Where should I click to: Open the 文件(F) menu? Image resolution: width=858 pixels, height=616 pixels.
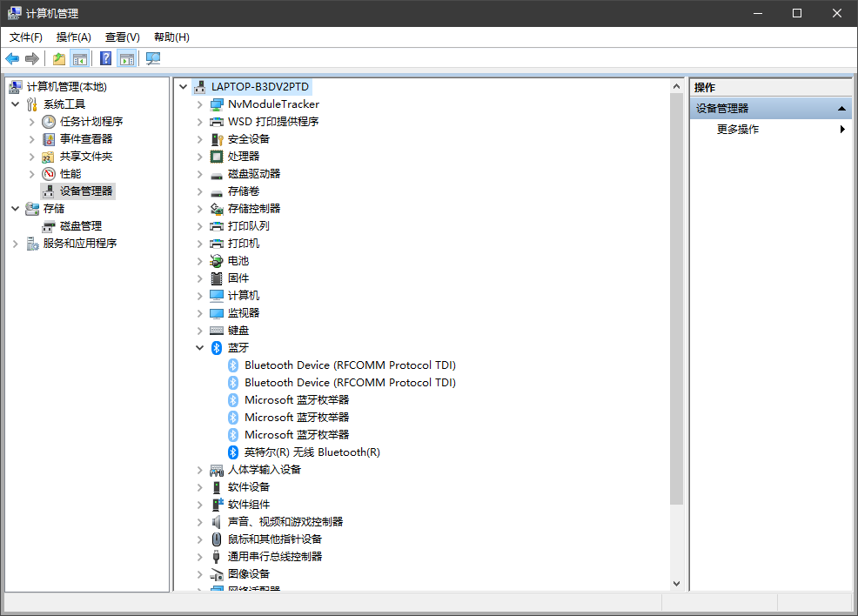(x=26, y=37)
